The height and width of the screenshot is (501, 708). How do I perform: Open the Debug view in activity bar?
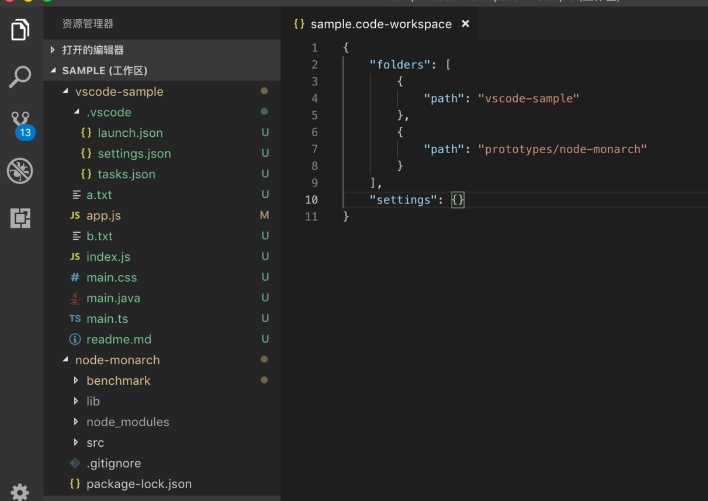pos(20,171)
